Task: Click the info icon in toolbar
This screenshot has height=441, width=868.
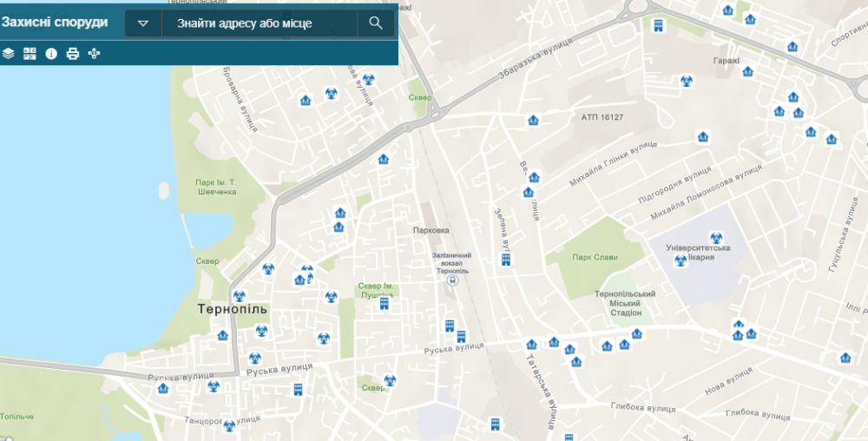Action: click(x=51, y=54)
